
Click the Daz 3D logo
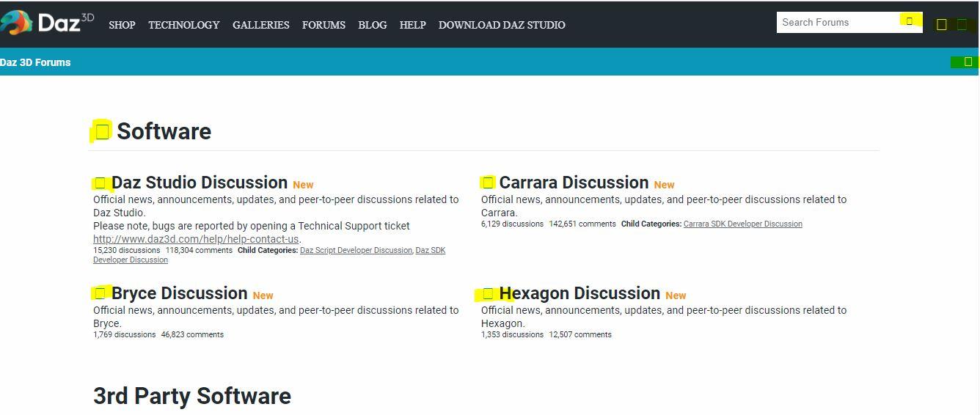click(x=47, y=23)
